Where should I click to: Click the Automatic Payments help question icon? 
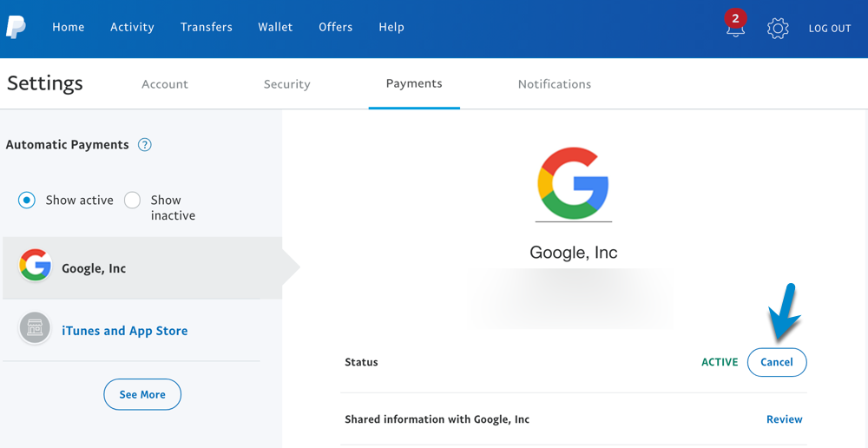tap(144, 145)
